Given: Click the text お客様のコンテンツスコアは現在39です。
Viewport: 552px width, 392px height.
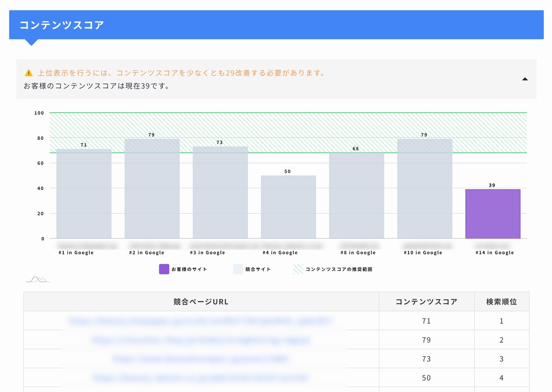Looking at the screenshot, I should (x=97, y=86).
